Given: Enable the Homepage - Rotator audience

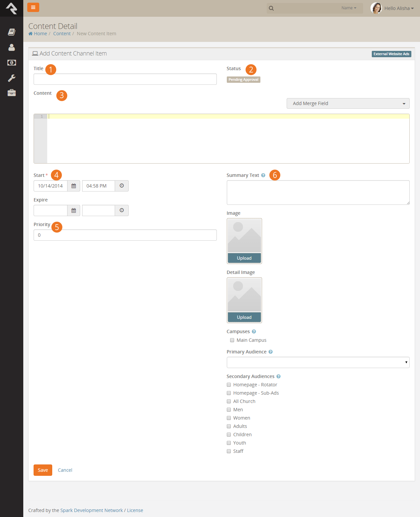Looking at the screenshot, I should [x=229, y=385].
